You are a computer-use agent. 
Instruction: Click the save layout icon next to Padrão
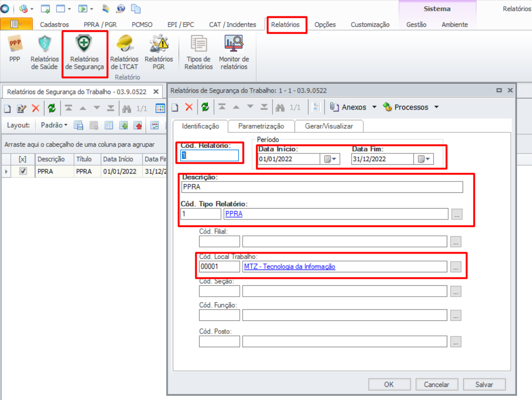78,125
